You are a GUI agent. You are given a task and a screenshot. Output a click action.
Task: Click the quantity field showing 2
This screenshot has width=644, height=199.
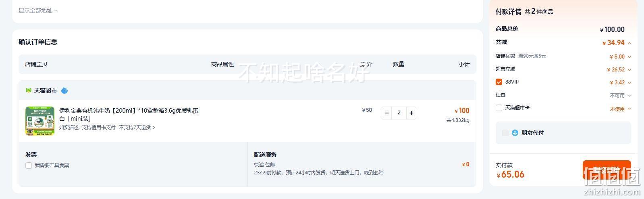pyautogui.click(x=399, y=113)
